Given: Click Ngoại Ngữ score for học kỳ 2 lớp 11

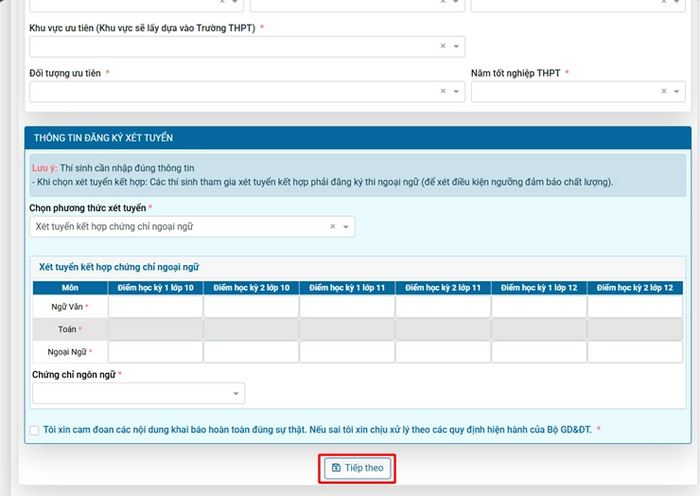Looking at the screenshot, I should [443, 352].
